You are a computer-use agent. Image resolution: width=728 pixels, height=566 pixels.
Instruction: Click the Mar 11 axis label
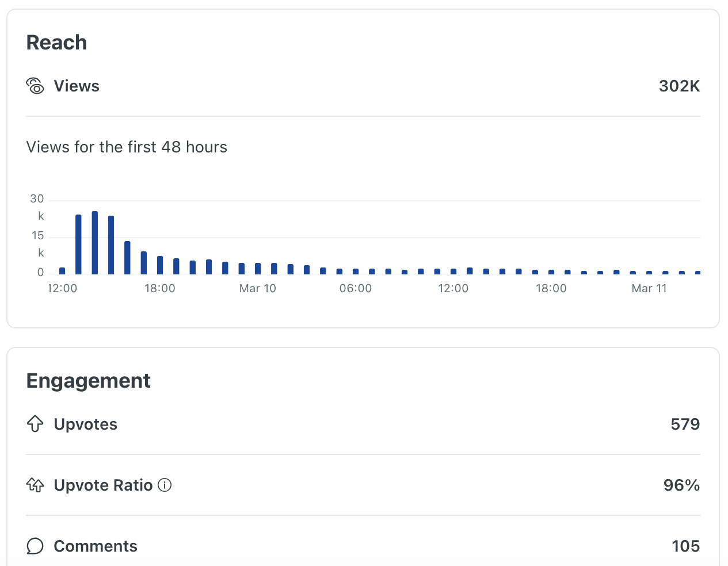649,288
